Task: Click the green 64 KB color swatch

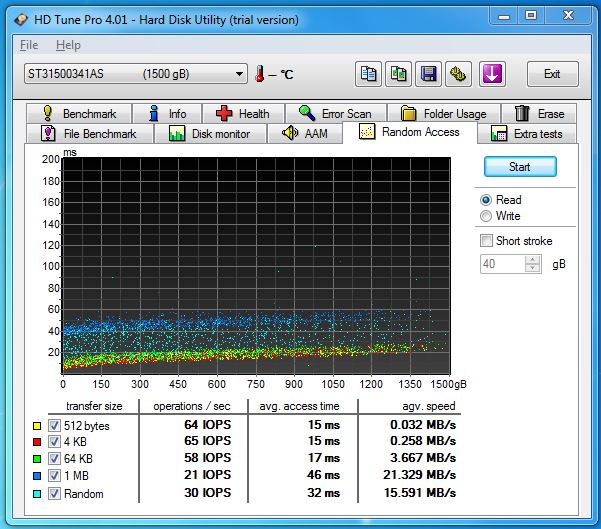Action: pos(37,459)
